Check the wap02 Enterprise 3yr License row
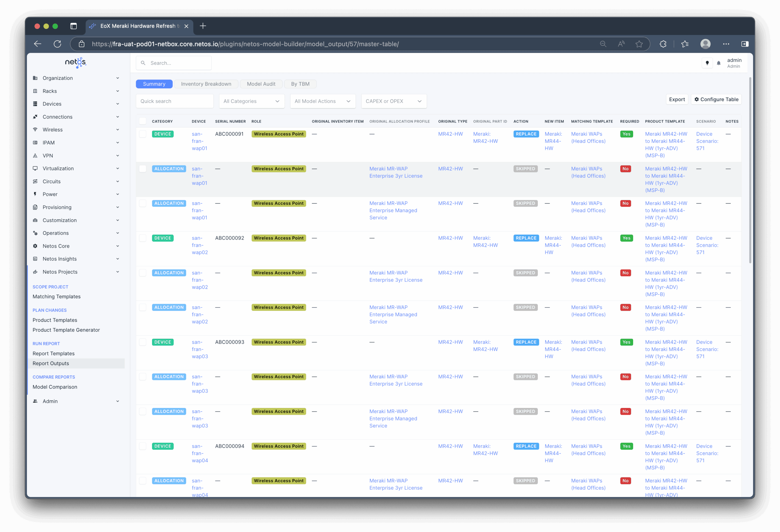 pyautogui.click(x=143, y=272)
